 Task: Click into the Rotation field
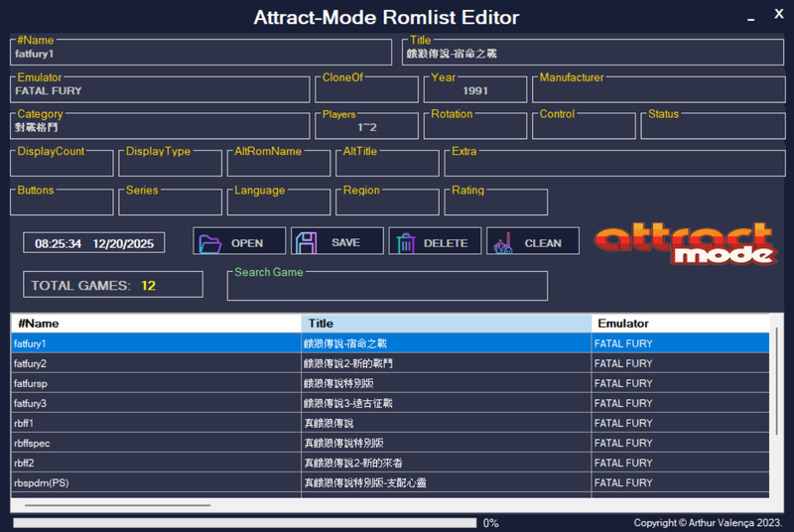tap(475, 128)
